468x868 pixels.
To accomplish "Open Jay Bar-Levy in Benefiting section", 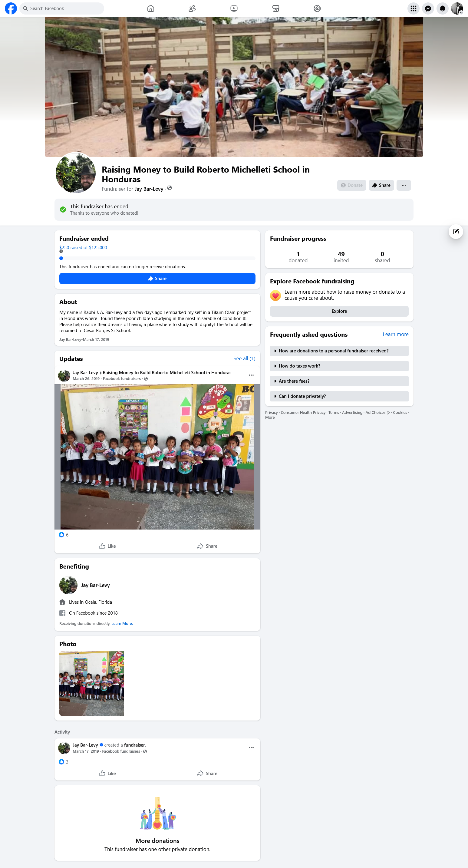I will tap(95, 585).
